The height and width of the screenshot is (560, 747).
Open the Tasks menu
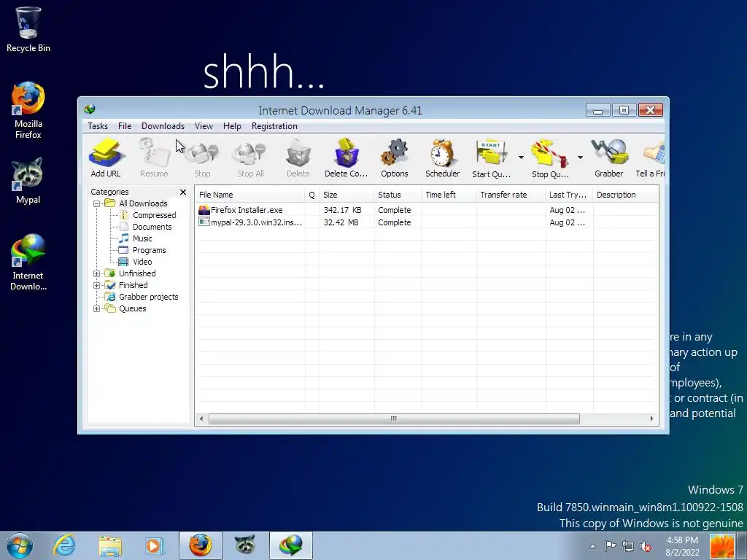coord(98,126)
